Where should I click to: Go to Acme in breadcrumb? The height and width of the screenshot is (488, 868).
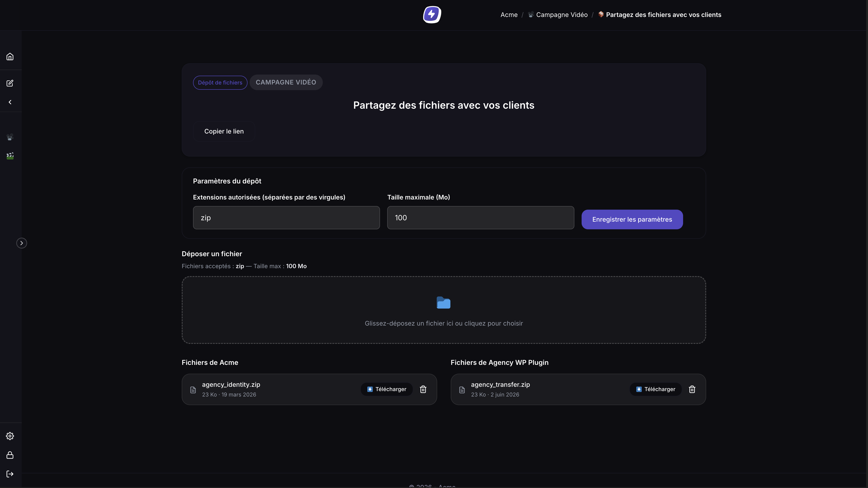coord(509,15)
